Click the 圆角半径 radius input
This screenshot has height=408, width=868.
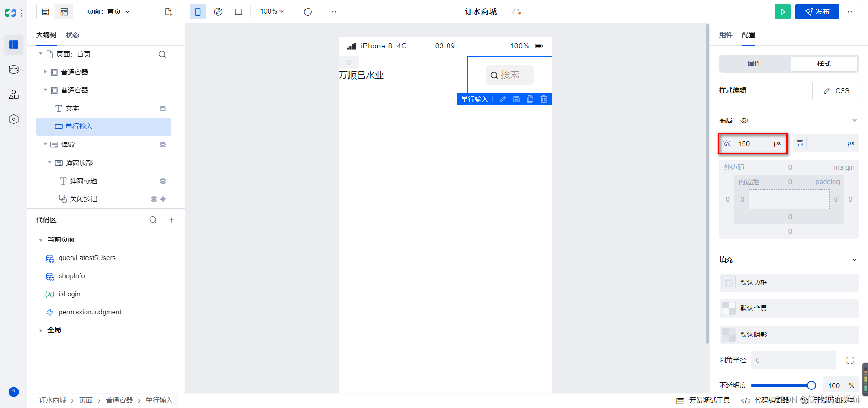[x=793, y=361]
